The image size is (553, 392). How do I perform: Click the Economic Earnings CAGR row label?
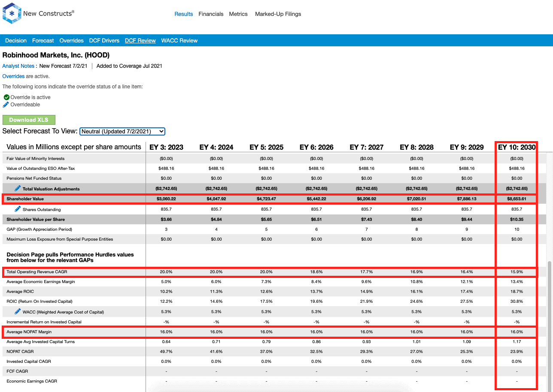[x=32, y=381]
